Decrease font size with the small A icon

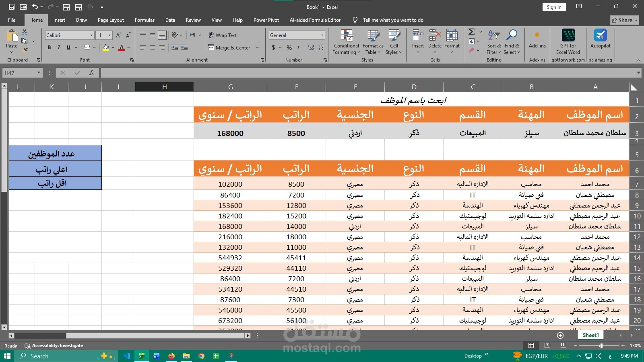128,35
